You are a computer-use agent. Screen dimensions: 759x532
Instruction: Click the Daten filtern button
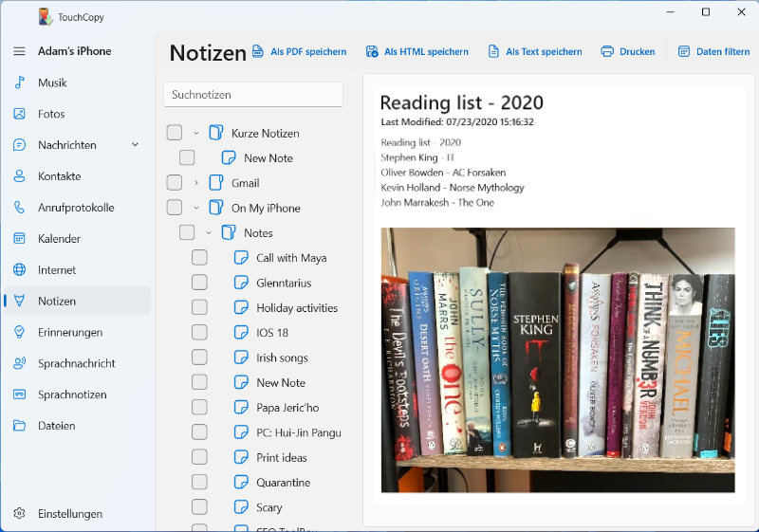coord(714,51)
